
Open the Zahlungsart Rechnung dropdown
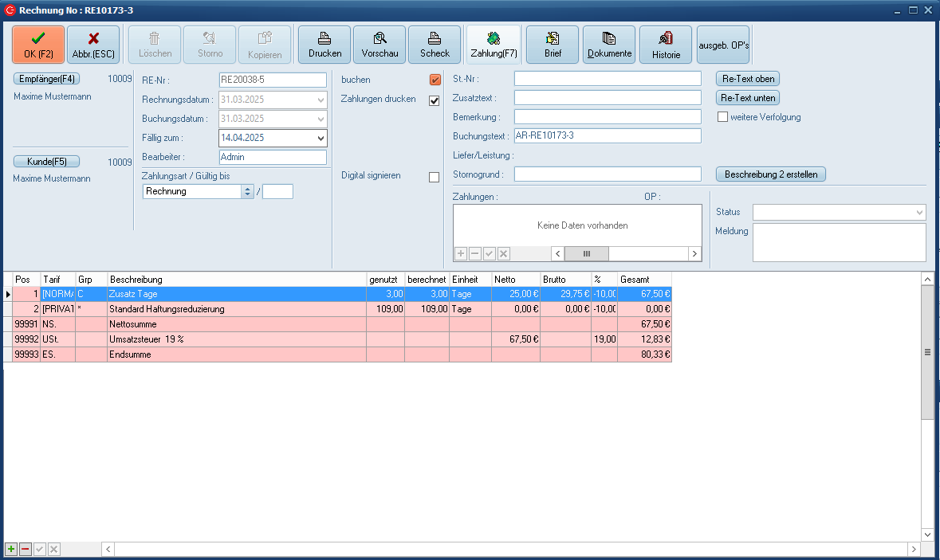(247, 191)
